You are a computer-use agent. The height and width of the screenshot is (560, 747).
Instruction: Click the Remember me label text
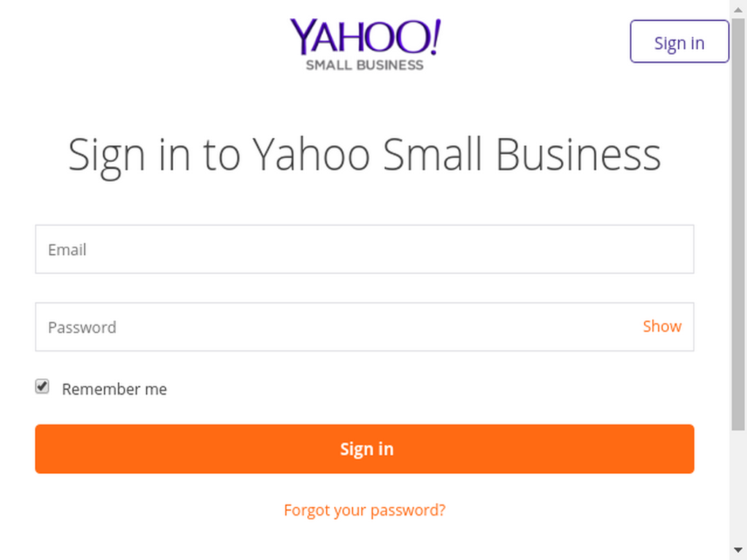tap(115, 389)
